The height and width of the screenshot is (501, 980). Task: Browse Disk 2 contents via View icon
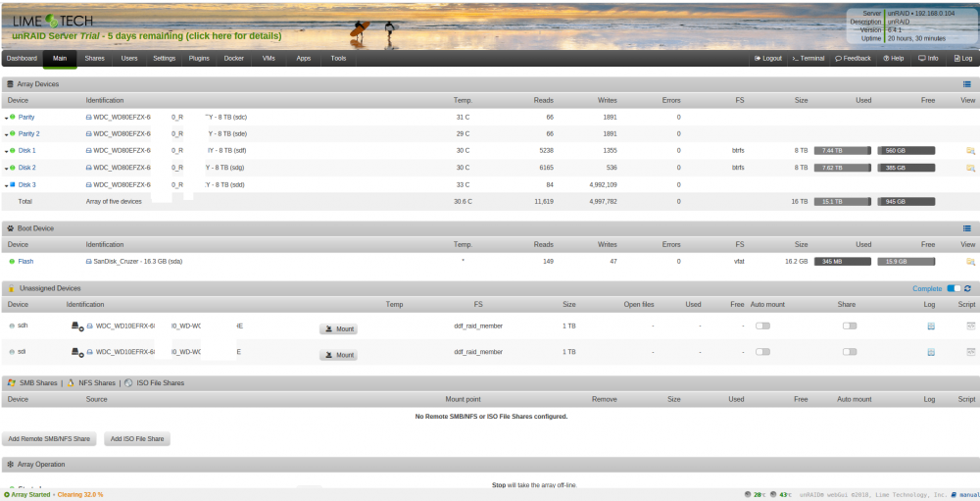point(970,168)
